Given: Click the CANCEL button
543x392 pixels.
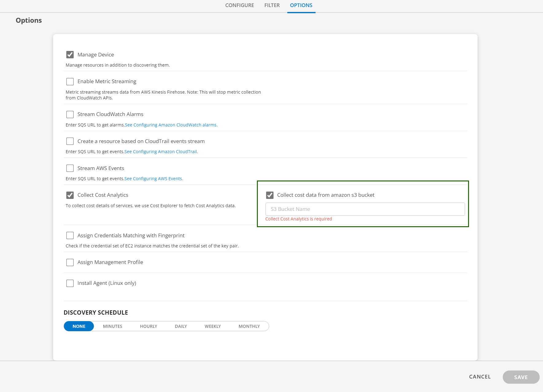Looking at the screenshot, I should (480, 377).
